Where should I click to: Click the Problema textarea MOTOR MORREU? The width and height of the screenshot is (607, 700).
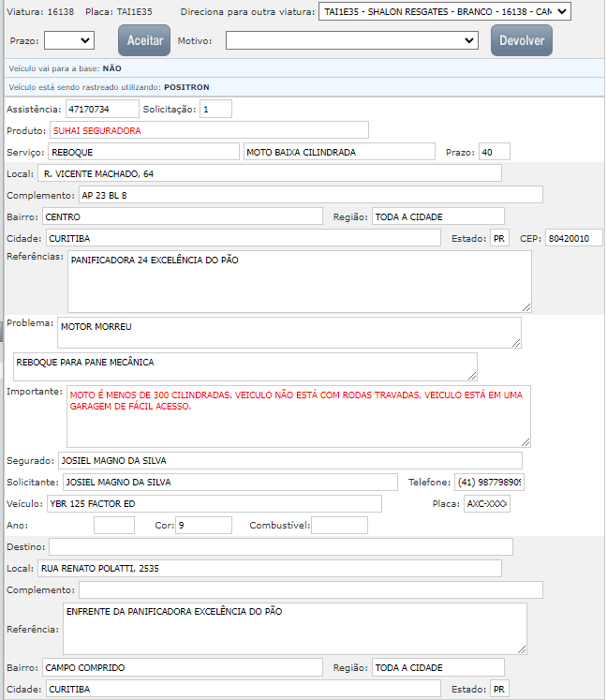point(289,332)
